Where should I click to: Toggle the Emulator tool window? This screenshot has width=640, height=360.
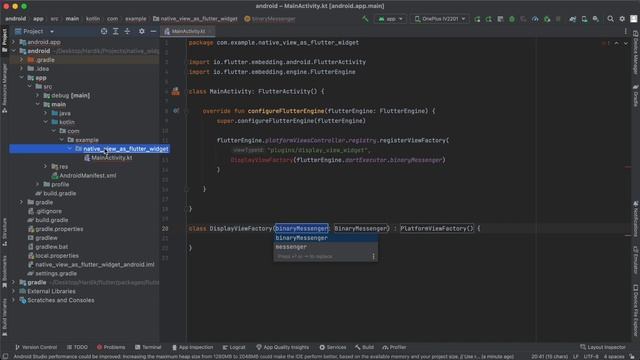point(636,260)
